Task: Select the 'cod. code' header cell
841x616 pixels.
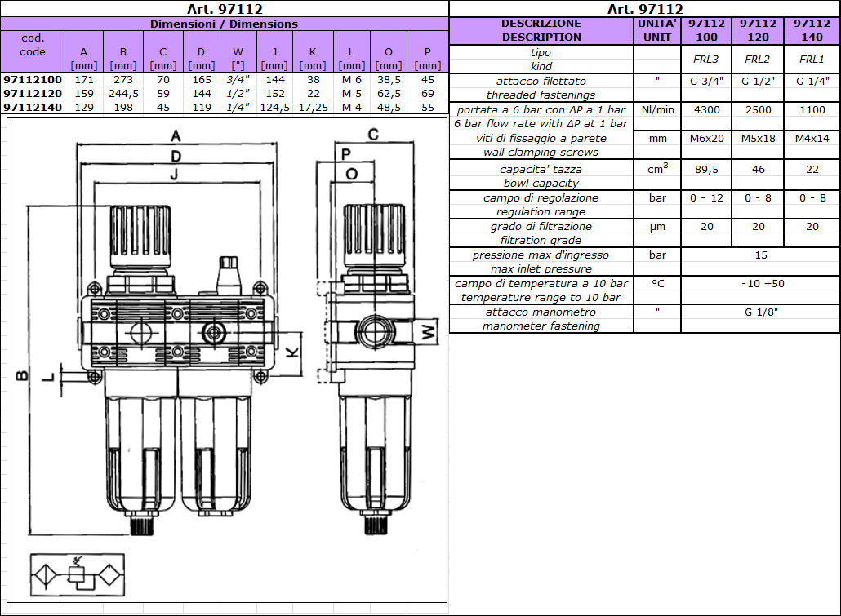Action: 33,52
